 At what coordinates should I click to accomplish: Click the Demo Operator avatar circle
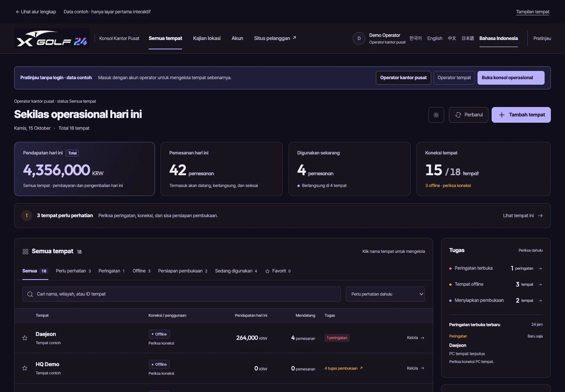[x=359, y=38]
